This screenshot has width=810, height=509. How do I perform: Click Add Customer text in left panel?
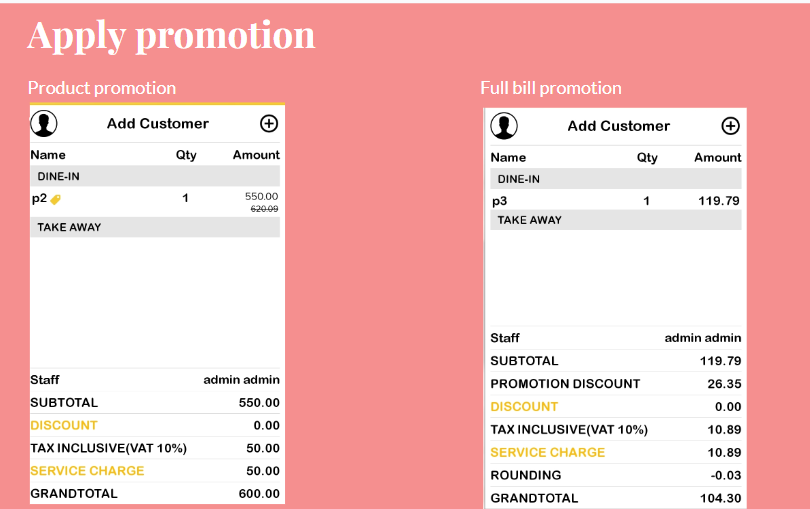[x=158, y=124]
